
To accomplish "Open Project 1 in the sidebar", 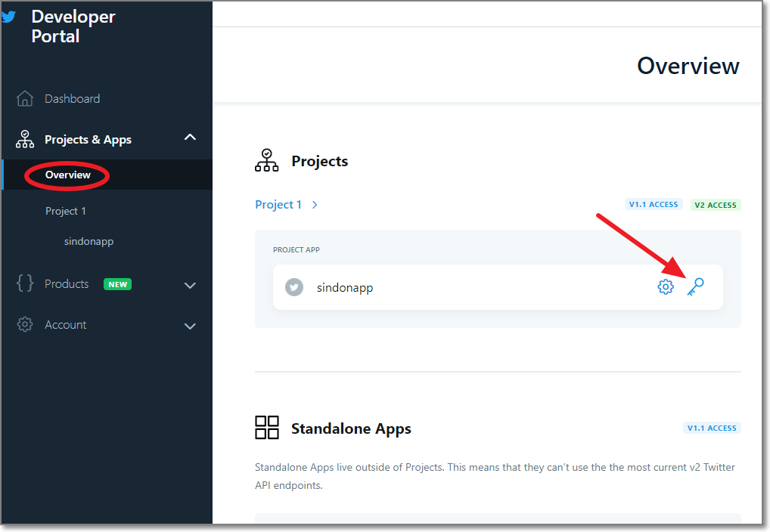I will point(66,211).
